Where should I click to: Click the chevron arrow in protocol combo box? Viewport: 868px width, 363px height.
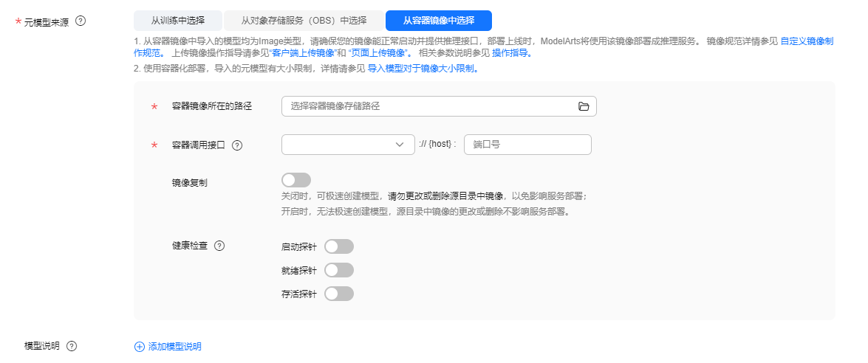click(400, 145)
